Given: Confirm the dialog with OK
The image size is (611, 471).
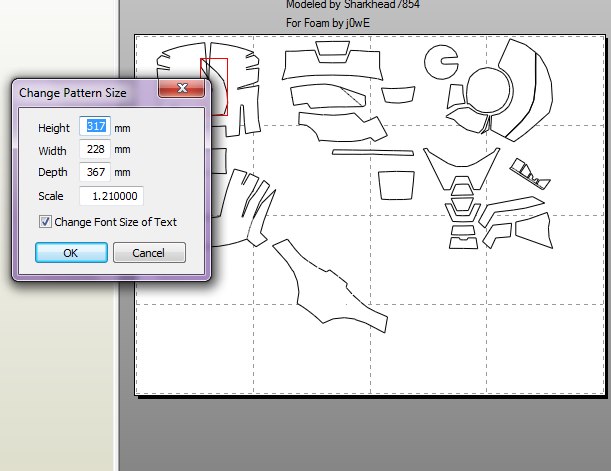Looking at the screenshot, I should click(71, 253).
